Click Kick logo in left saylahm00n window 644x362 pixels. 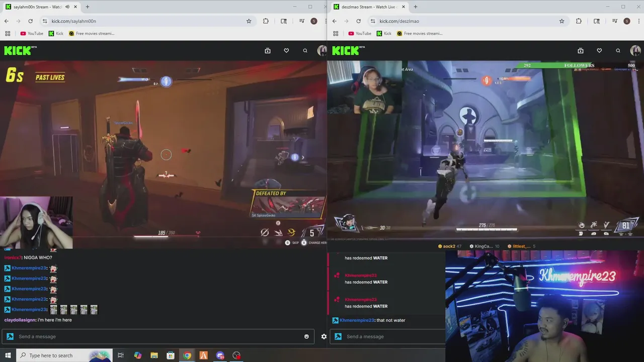(x=20, y=50)
